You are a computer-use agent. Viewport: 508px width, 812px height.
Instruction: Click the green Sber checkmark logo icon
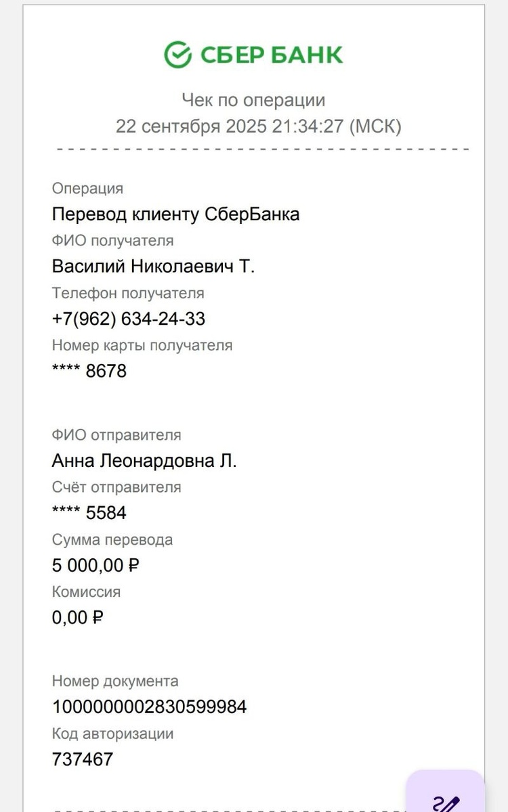(178, 54)
